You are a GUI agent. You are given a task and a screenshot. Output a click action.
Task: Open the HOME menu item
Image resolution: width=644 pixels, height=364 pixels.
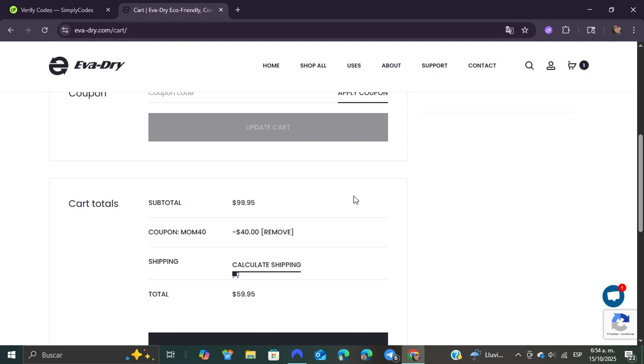pyautogui.click(x=271, y=66)
